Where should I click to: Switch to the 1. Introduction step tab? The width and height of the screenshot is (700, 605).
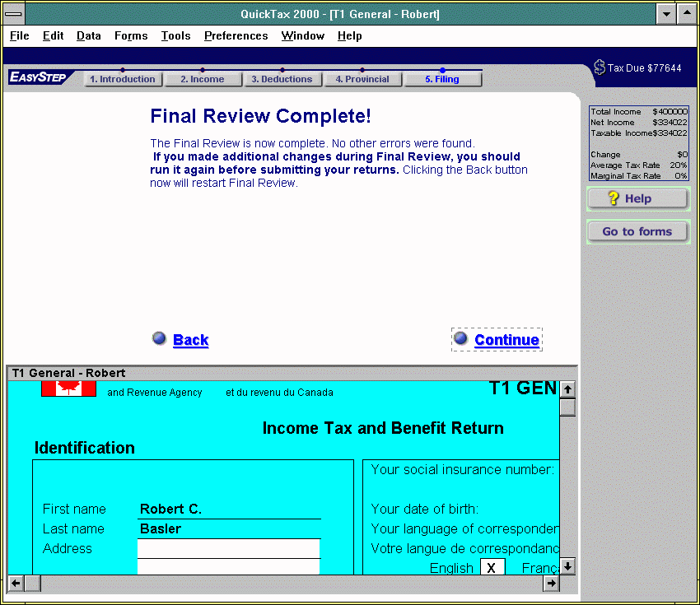123,79
